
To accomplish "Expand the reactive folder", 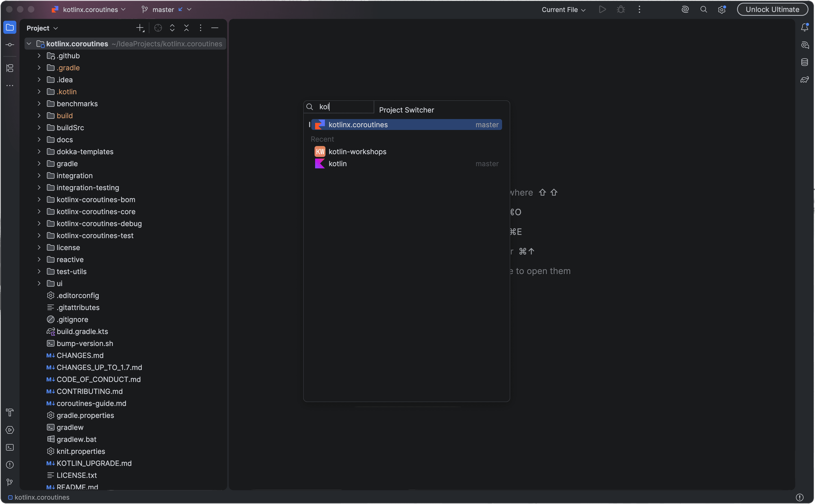I will point(39,259).
